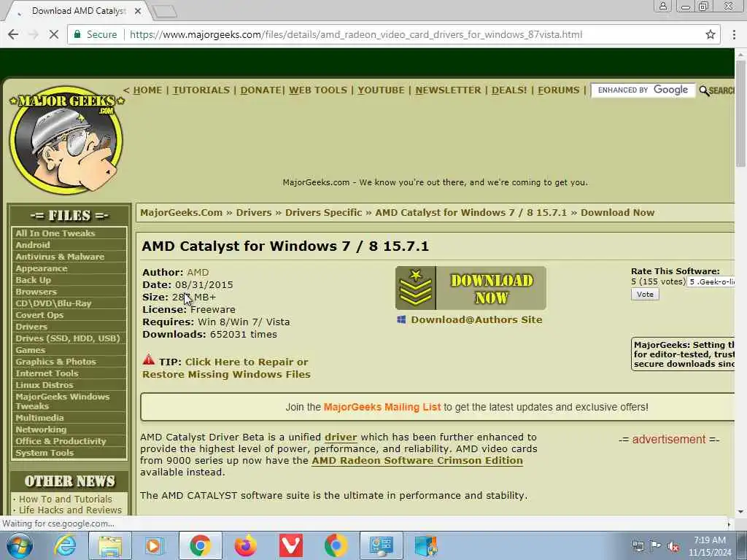Screen dimensions: 747x560
Task: Open the WEB TOOLS menu link
Action: pos(318,90)
